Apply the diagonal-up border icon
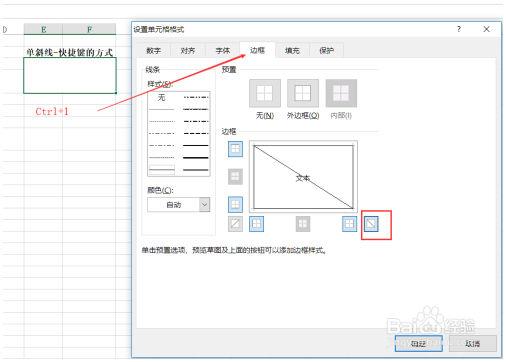 [235, 224]
